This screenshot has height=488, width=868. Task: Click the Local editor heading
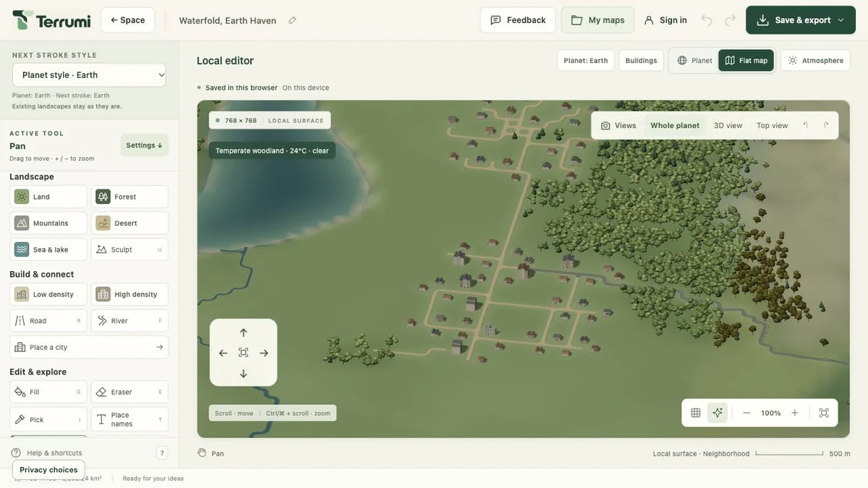click(x=225, y=61)
